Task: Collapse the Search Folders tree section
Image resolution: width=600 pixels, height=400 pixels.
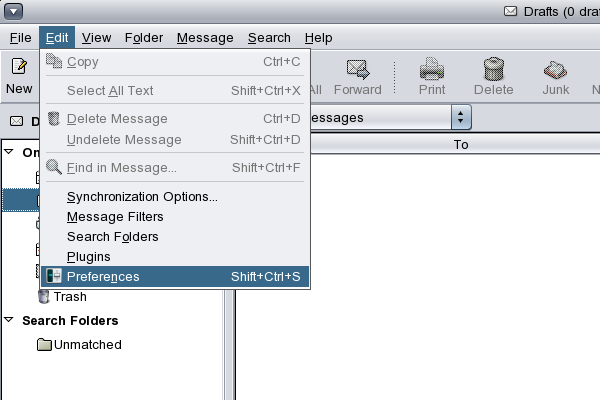Action: 9,320
